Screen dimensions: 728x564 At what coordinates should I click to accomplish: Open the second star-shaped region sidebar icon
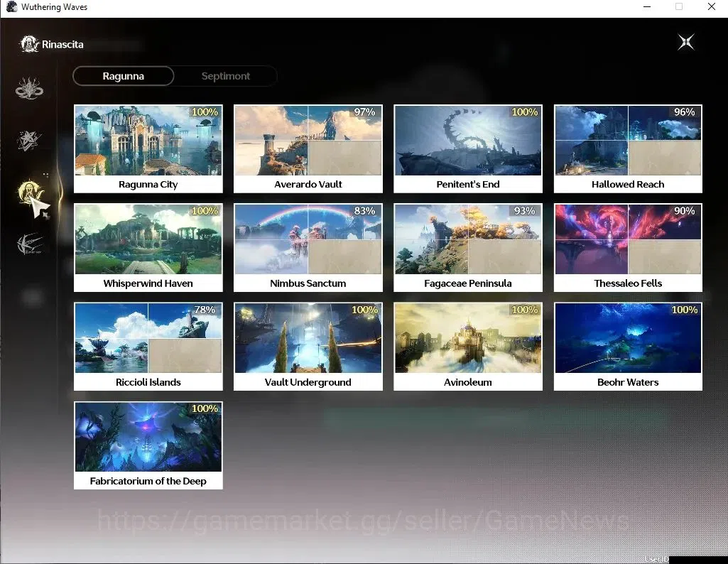tap(29, 141)
